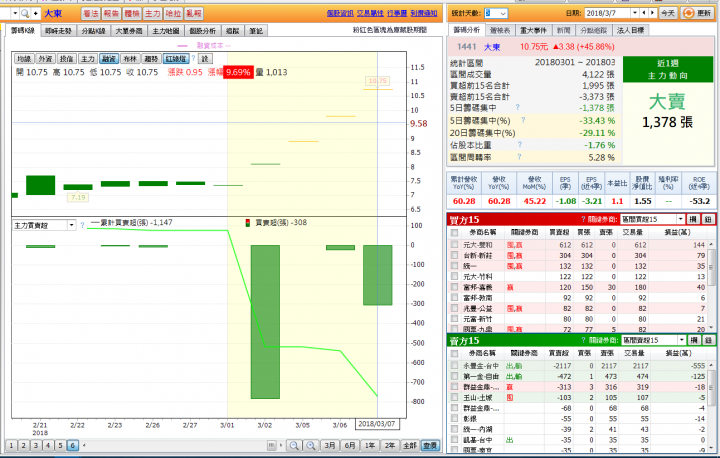Click the 看法 button
The height and width of the screenshot is (458, 720).
click(90, 14)
